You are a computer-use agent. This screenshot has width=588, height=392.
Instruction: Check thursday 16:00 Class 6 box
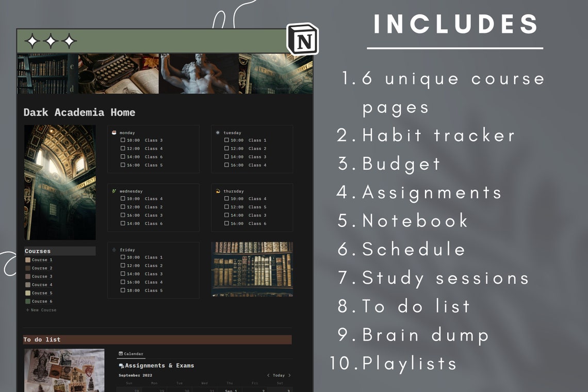coord(226,223)
